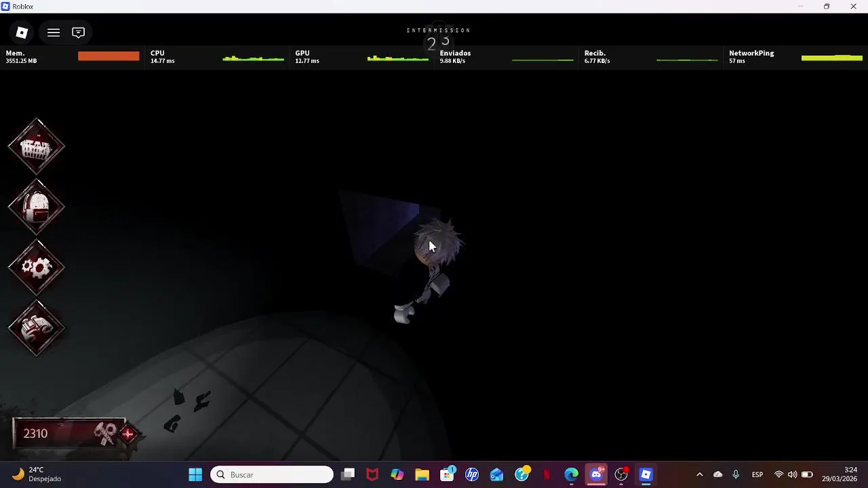
Task: Open the HP app in taskbar
Action: (472, 474)
